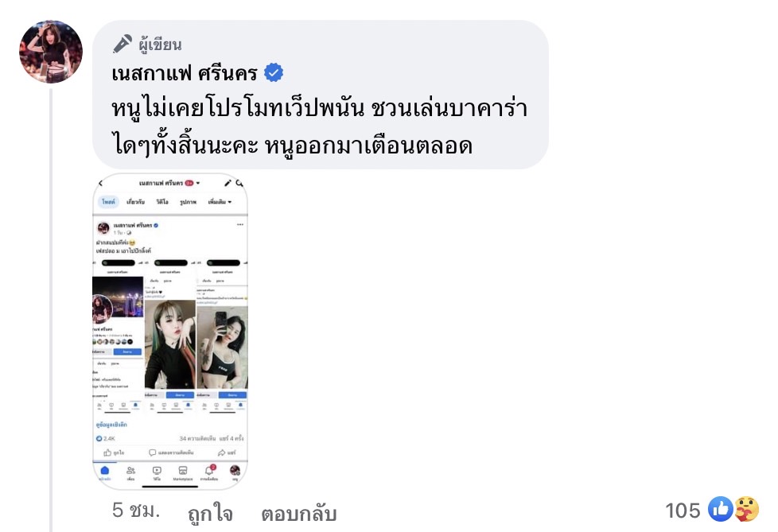Click ถูกใจ to like the comment
This screenshot has width=778, height=532.
click(x=210, y=512)
